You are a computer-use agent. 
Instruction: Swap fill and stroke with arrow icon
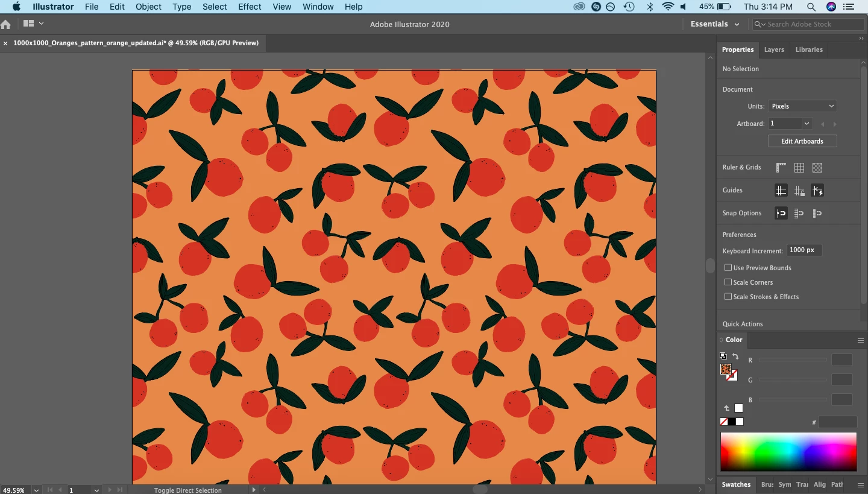tap(735, 356)
